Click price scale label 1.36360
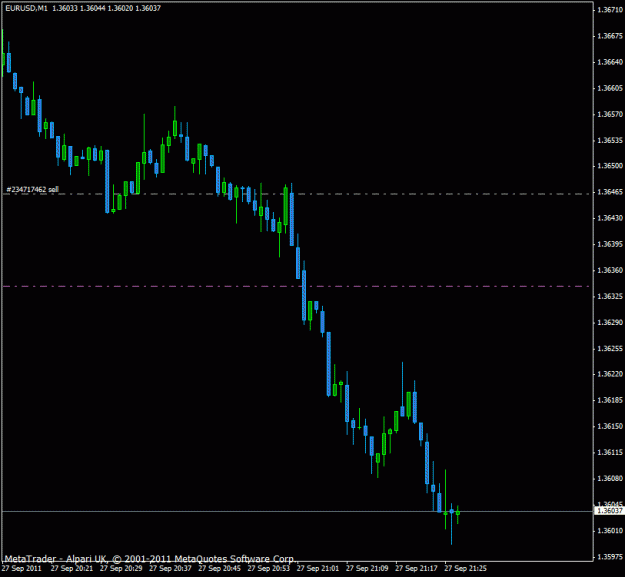The width and height of the screenshot is (625, 577). [610, 270]
